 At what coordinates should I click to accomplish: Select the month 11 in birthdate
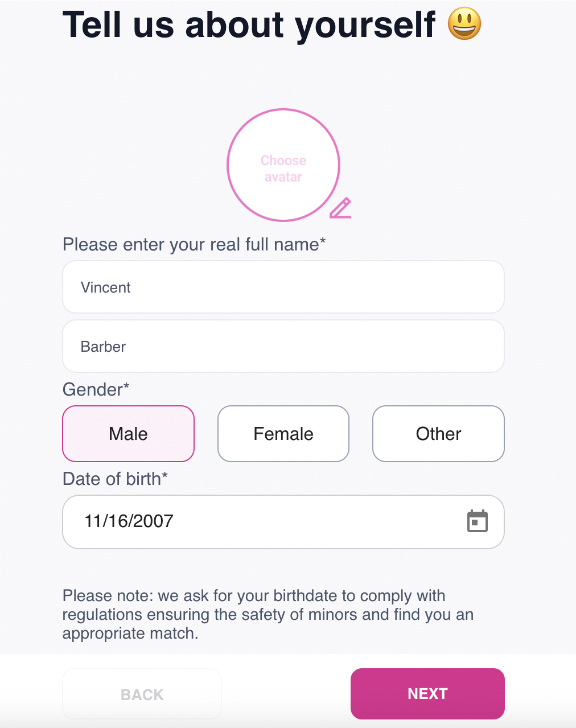(92, 521)
